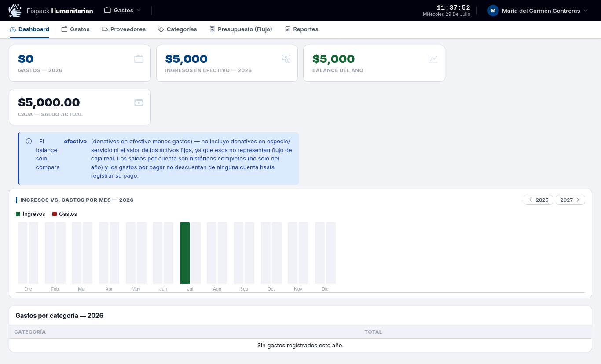The height and width of the screenshot is (364, 601).
Task: Click the wallet icon beside Gastos tab
Action: tap(64, 29)
